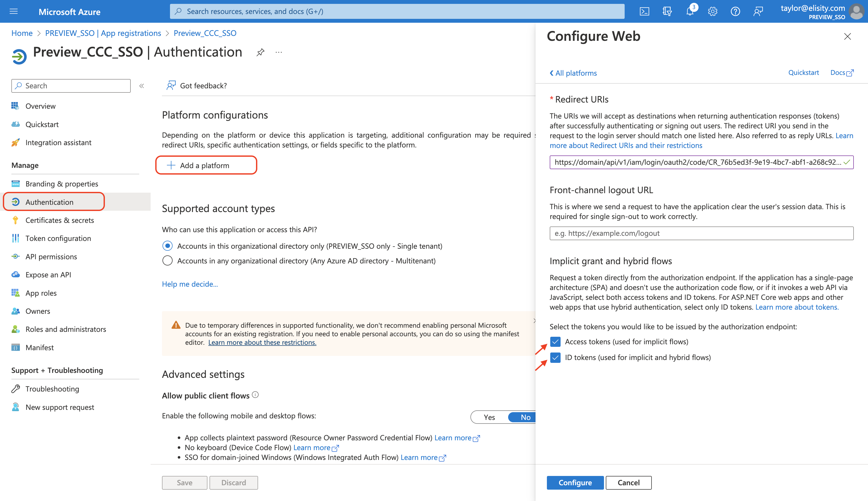Pin the Authentication page
The width and height of the screenshot is (868, 501).
(x=261, y=52)
